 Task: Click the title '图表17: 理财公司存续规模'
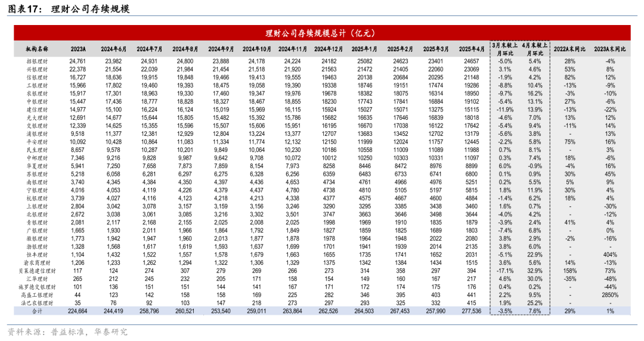pos(69,9)
